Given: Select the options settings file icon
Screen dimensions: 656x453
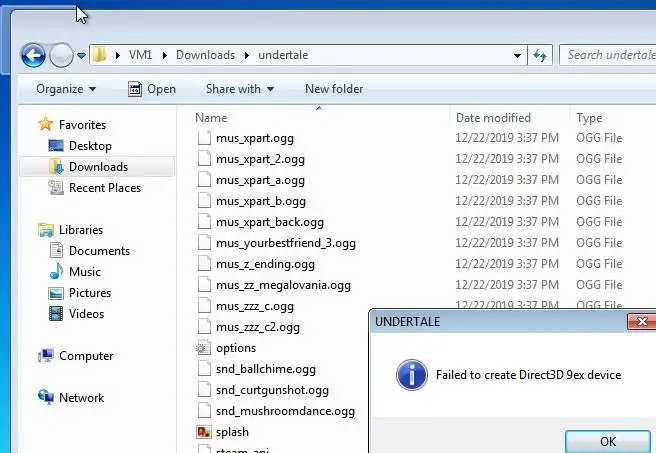Looking at the screenshot, I should point(204,348).
